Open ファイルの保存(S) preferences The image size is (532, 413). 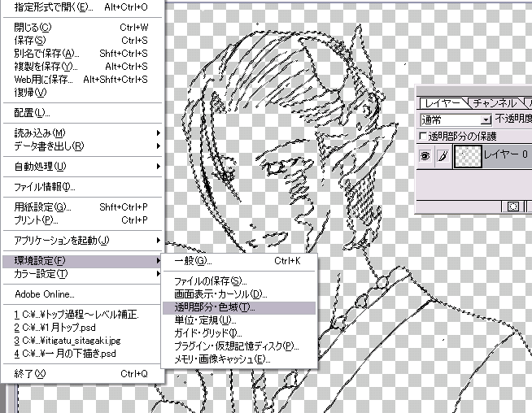[239, 281]
